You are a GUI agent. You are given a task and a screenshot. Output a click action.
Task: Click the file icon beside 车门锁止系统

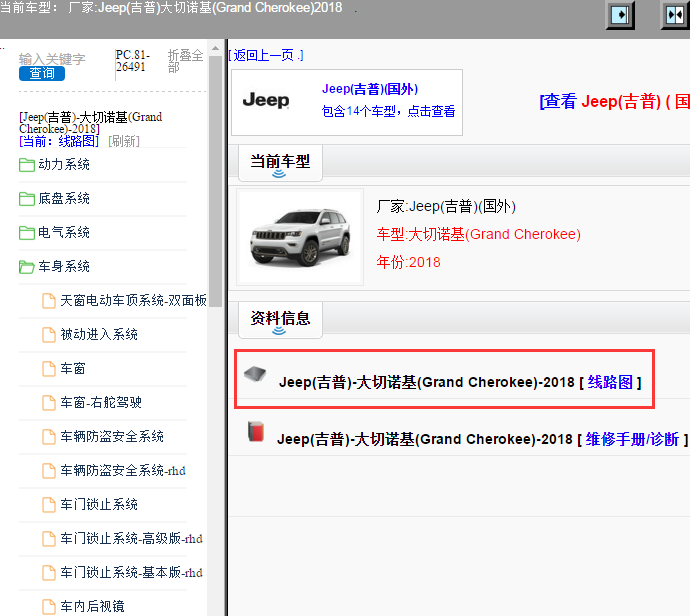coord(49,505)
